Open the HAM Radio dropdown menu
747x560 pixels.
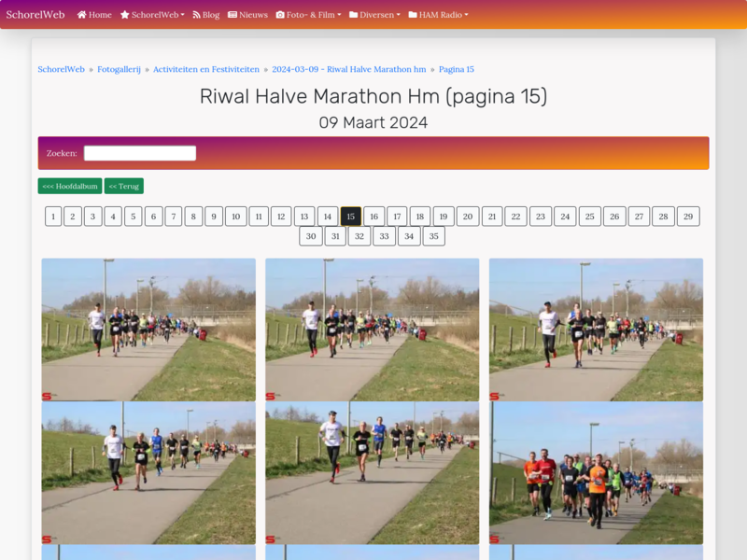coord(438,15)
